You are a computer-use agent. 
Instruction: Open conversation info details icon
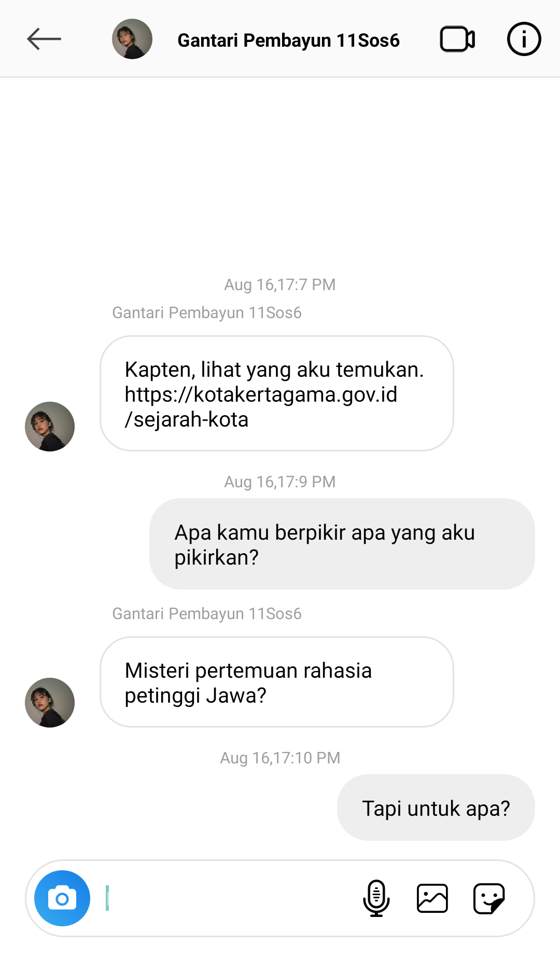pyautogui.click(x=524, y=39)
